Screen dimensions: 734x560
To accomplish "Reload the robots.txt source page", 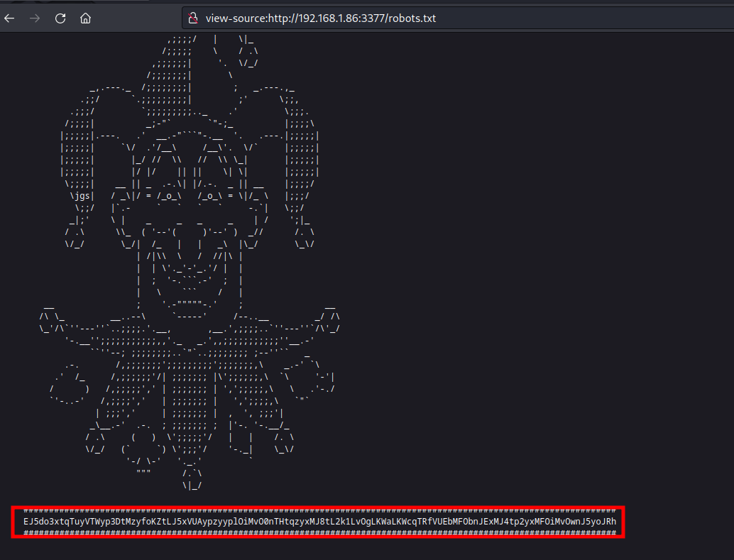I will [x=60, y=18].
